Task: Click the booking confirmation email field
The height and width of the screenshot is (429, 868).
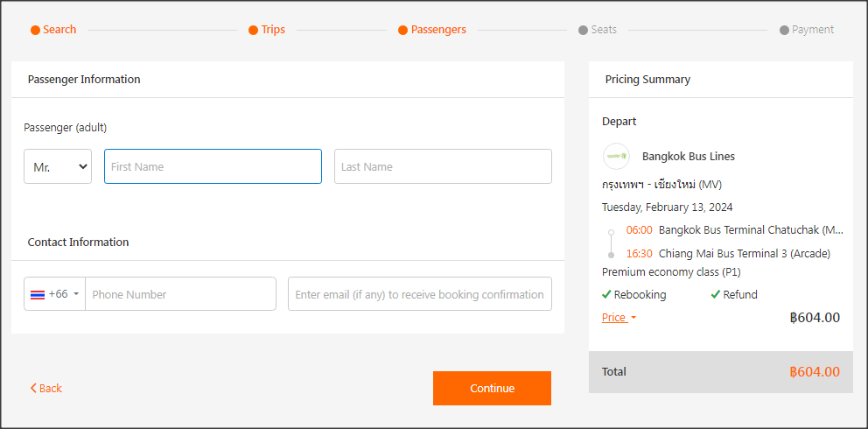Action: (x=420, y=294)
